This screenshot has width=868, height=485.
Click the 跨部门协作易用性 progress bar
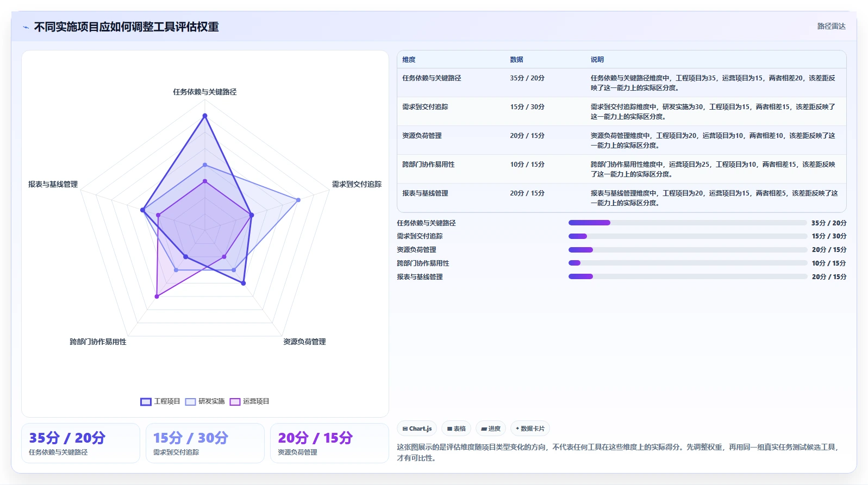(688, 263)
